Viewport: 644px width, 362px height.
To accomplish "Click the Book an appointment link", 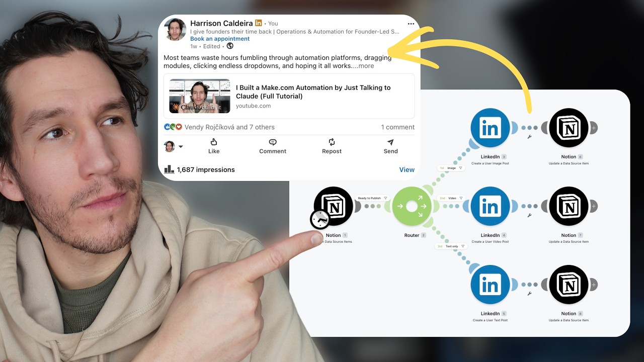I will point(220,39).
